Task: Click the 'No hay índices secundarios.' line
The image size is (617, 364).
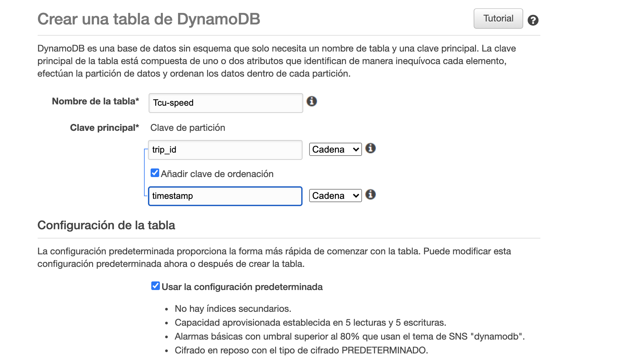Action: pyautogui.click(x=233, y=309)
